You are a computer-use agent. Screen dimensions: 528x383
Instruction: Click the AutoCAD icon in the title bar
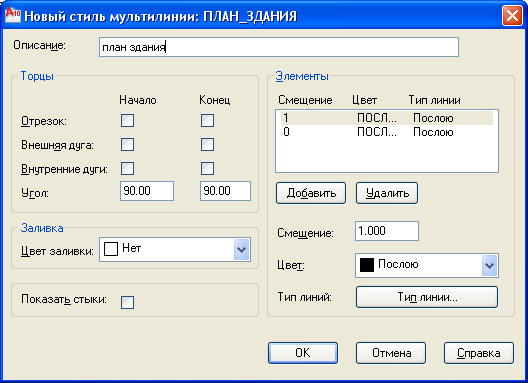13,15
